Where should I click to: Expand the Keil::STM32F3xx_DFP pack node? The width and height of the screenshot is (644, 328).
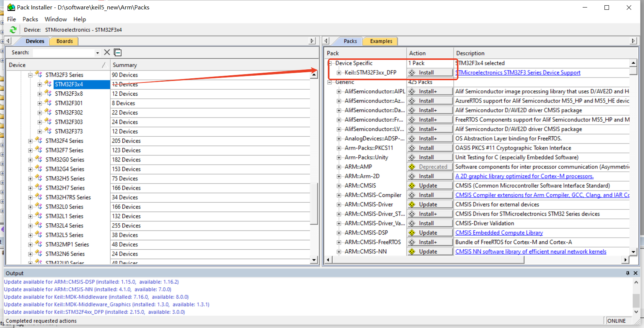coord(339,73)
